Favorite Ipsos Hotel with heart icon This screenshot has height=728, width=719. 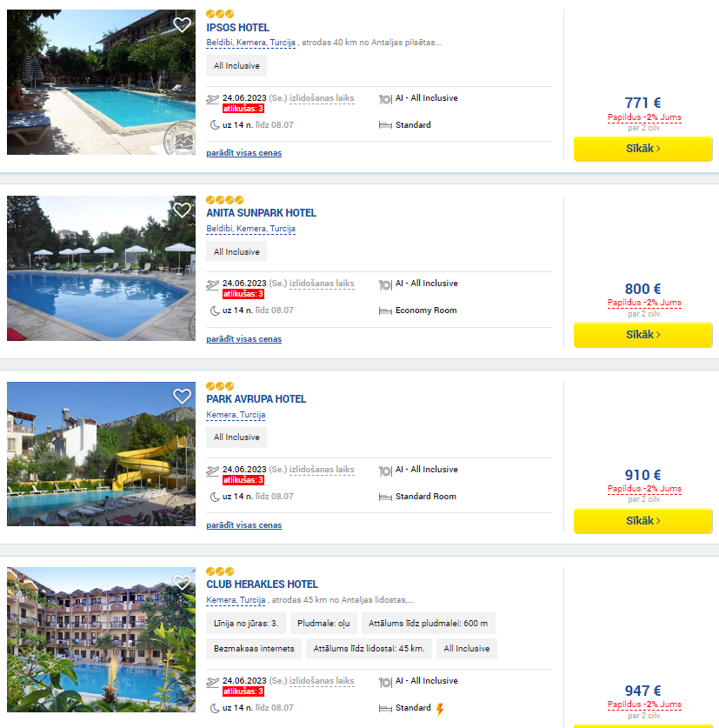182,24
